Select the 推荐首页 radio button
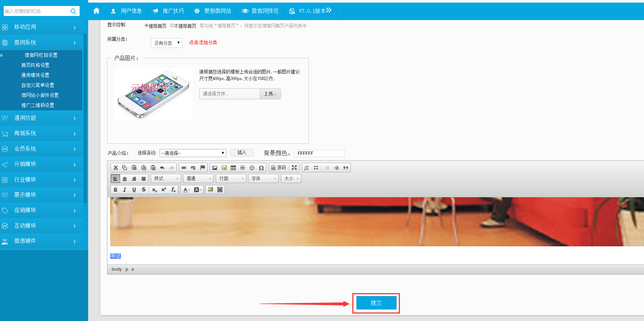Viewport: 644px width, 321px height. (147, 26)
